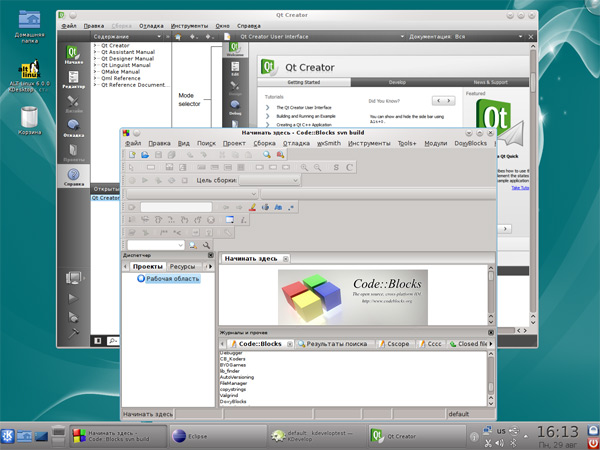The height and width of the screenshot is (450, 600).
Task: Open the Документация: Вся filter dropdown
Action: 466,37
